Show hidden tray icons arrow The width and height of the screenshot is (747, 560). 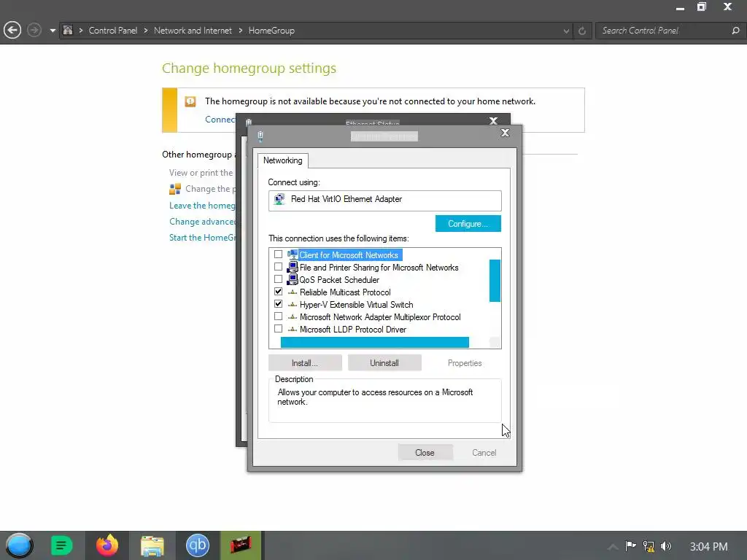click(x=612, y=547)
